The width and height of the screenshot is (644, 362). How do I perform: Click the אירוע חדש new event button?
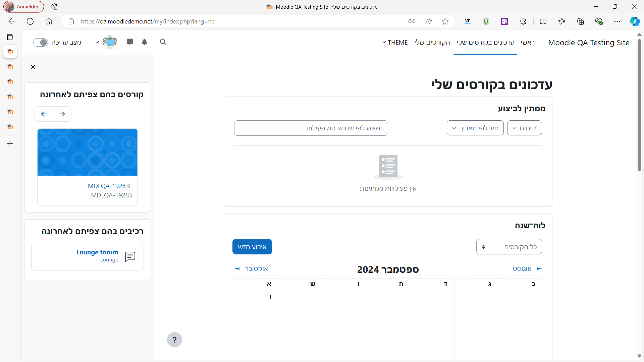252,247
